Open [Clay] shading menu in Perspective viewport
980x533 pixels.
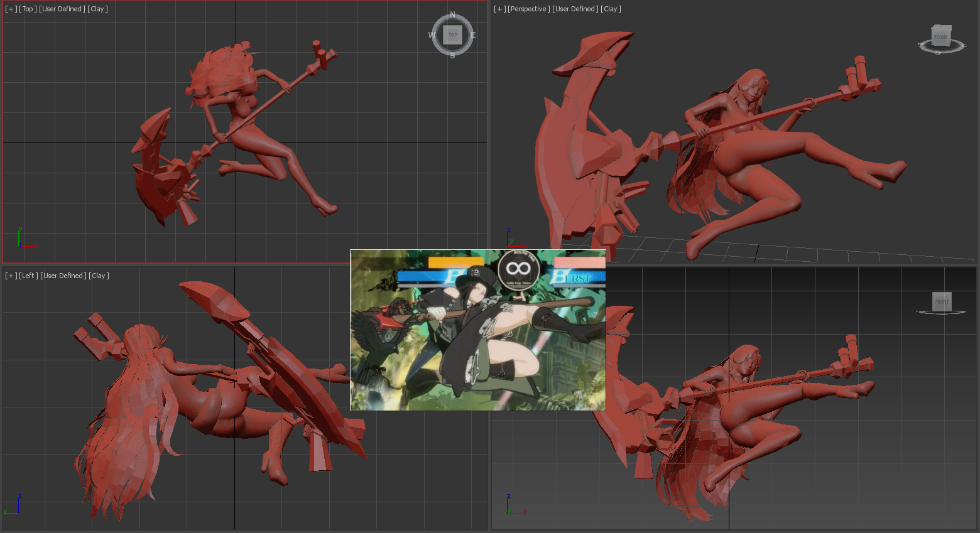611,9
